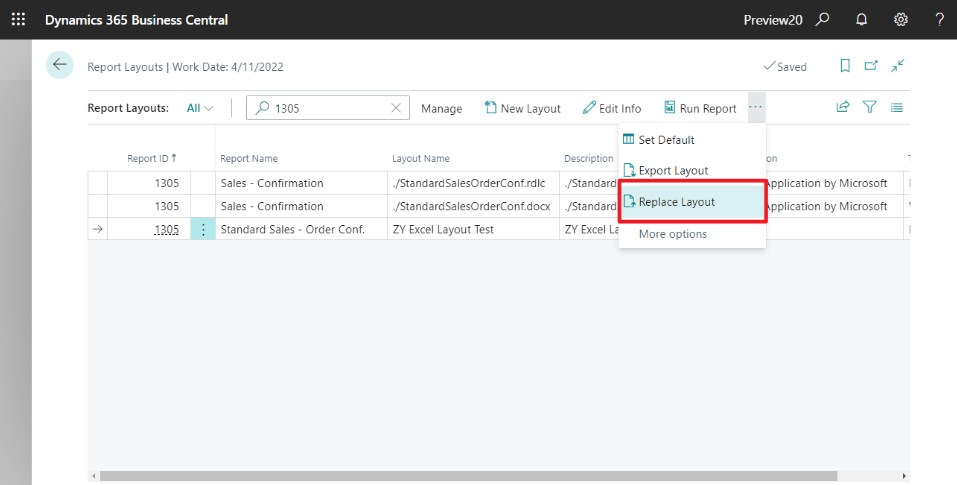Click the horizontal scrollbar thumb
The image size is (957, 485).
pos(468,476)
